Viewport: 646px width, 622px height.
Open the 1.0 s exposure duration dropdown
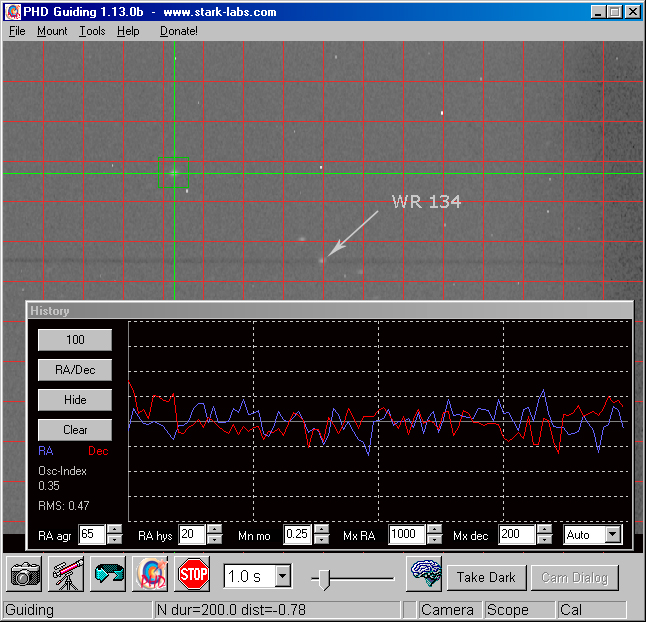click(283, 576)
